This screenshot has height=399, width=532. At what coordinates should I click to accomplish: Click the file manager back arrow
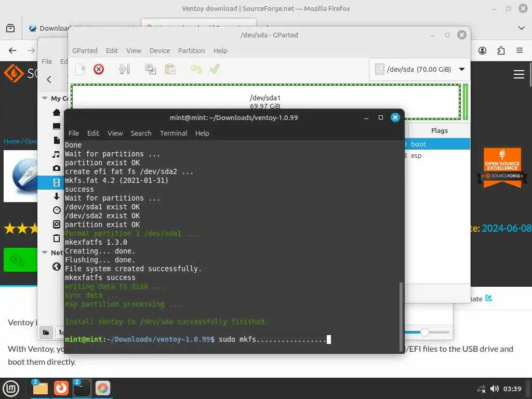49,79
